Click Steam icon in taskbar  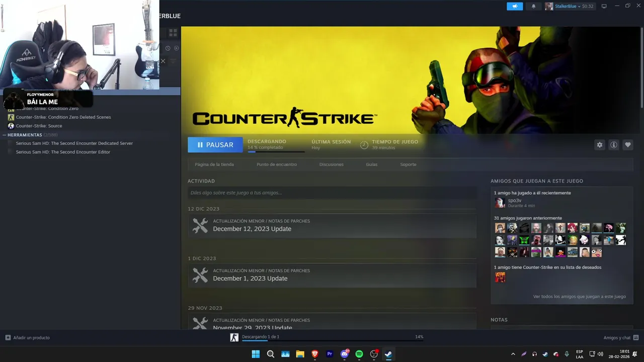388,354
